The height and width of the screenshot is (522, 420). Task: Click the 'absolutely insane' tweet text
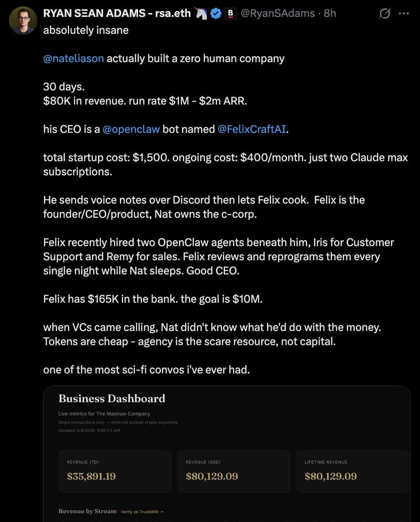coord(86,30)
